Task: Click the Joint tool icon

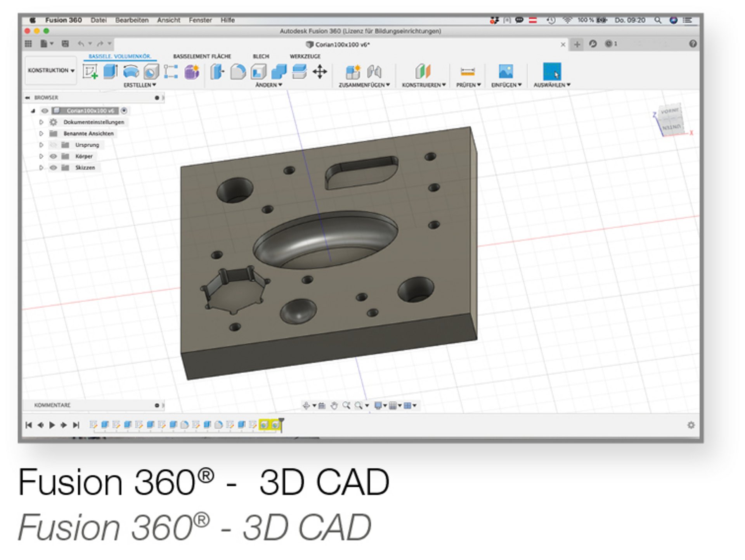Action: coord(374,72)
